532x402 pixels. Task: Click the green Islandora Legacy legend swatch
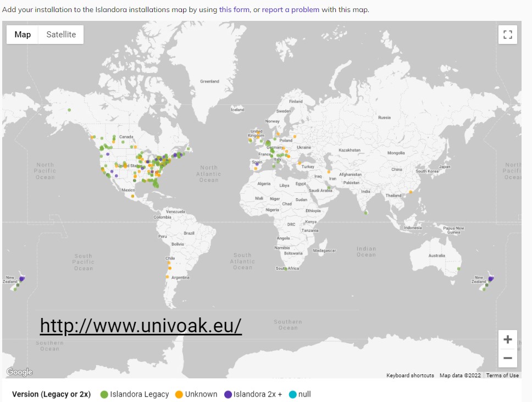pyautogui.click(x=104, y=394)
